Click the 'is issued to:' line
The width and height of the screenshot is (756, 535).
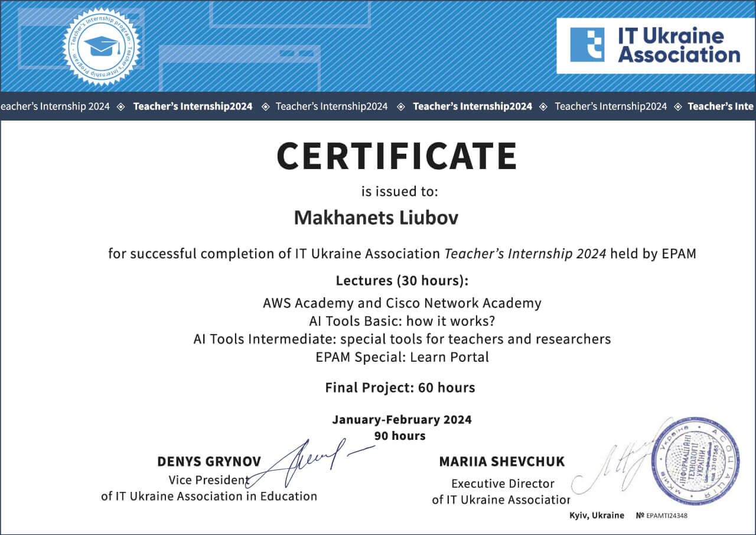point(400,192)
